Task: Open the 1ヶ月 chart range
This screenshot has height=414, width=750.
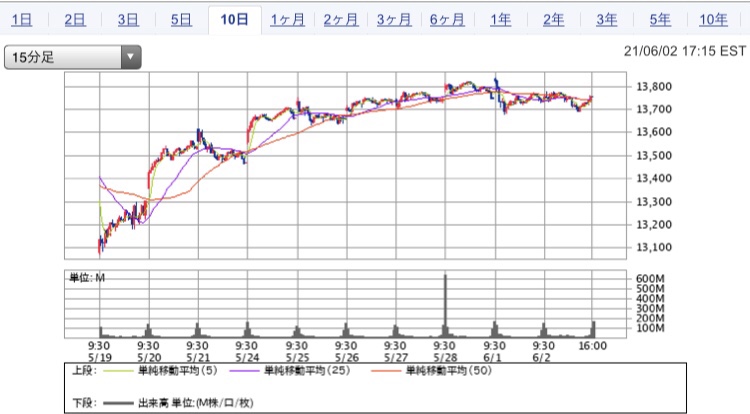Action: pos(287,20)
